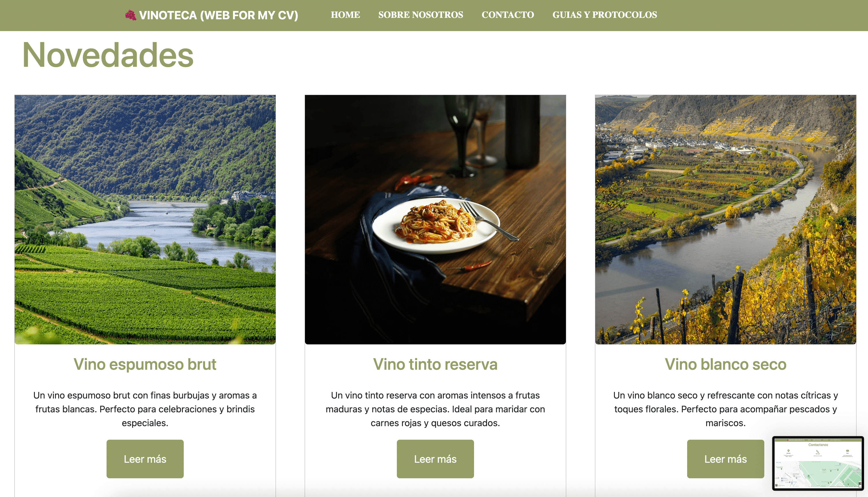
Task: Open GUIAS Y PROTOCOLOS menu item
Action: point(604,15)
